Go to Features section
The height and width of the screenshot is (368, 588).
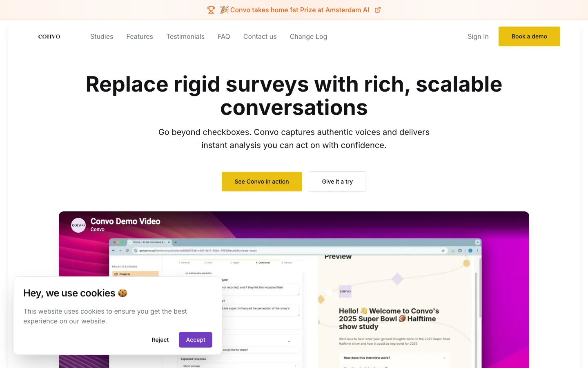click(x=140, y=36)
